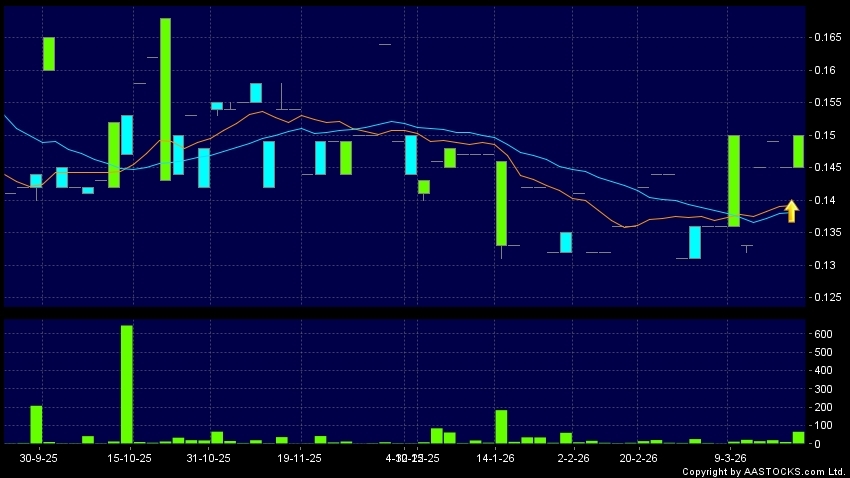Select the 0.125 price axis label
850x478 pixels.
pos(826,297)
